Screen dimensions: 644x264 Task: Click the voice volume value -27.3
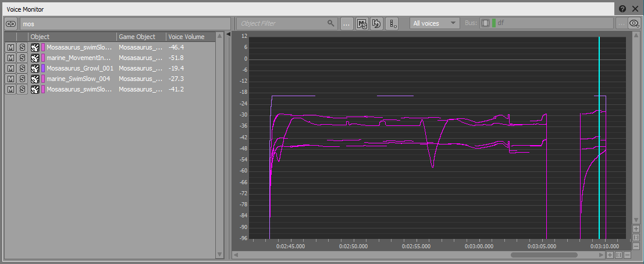pyautogui.click(x=176, y=79)
